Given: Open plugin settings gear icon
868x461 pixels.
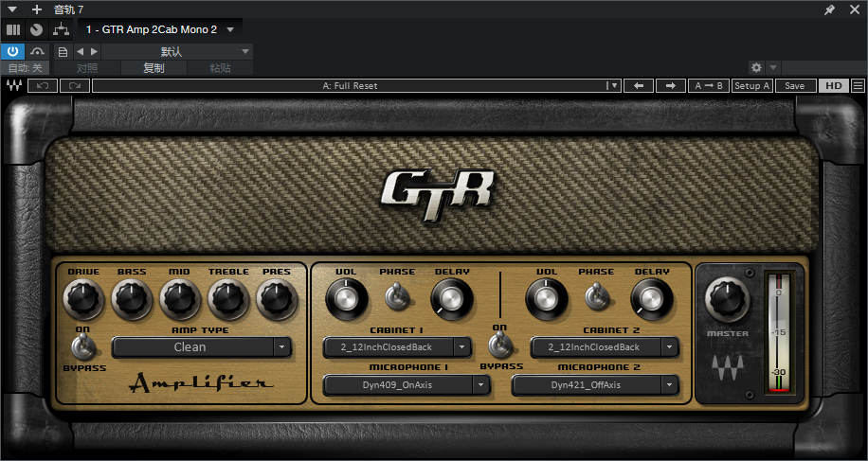Looking at the screenshot, I should pyautogui.click(x=757, y=68).
